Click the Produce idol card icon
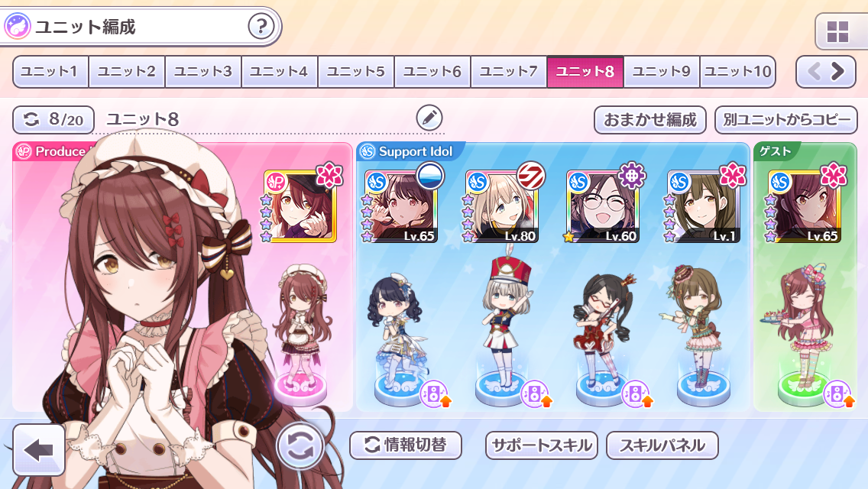 point(300,206)
